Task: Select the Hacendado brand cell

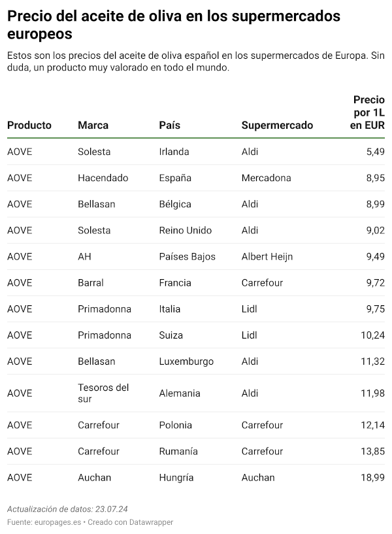Action: (103, 178)
